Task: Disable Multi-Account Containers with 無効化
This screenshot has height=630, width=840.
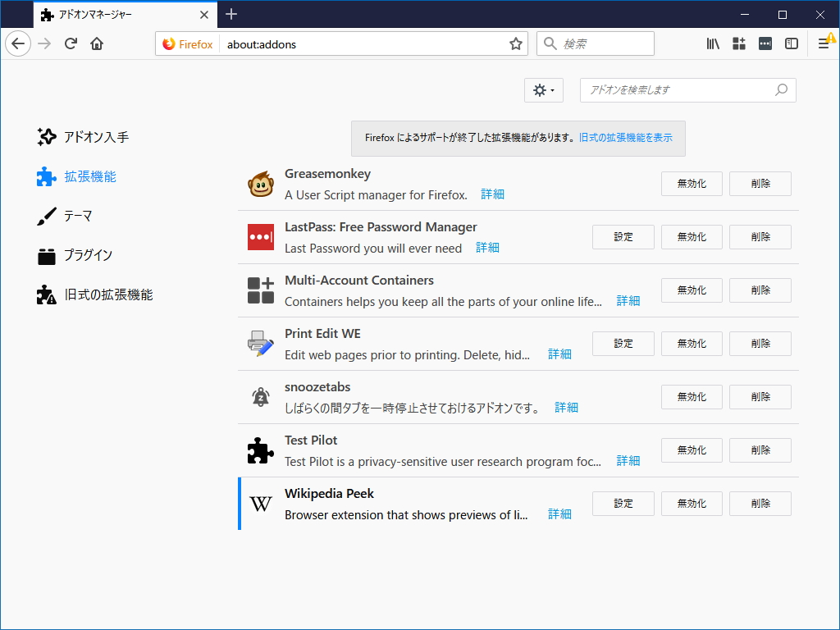Action: [x=692, y=290]
